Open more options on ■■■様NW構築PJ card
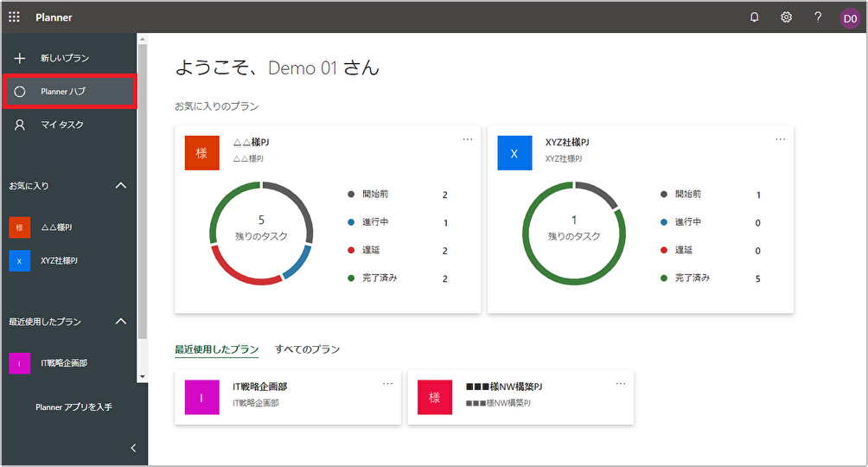The image size is (868, 467). point(621,383)
